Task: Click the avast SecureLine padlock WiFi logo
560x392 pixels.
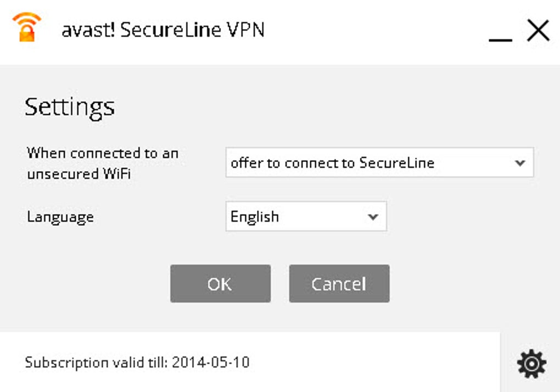Action: [x=26, y=27]
